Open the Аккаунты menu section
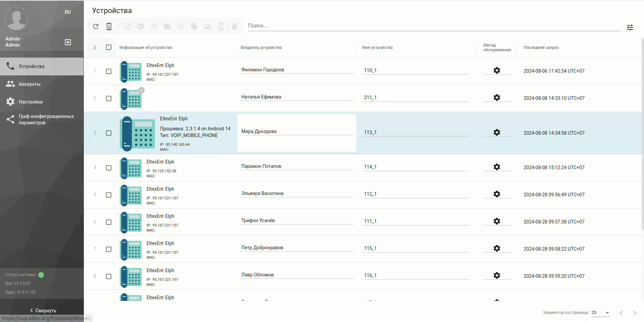The height and width of the screenshot is (322, 644). tap(30, 84)
